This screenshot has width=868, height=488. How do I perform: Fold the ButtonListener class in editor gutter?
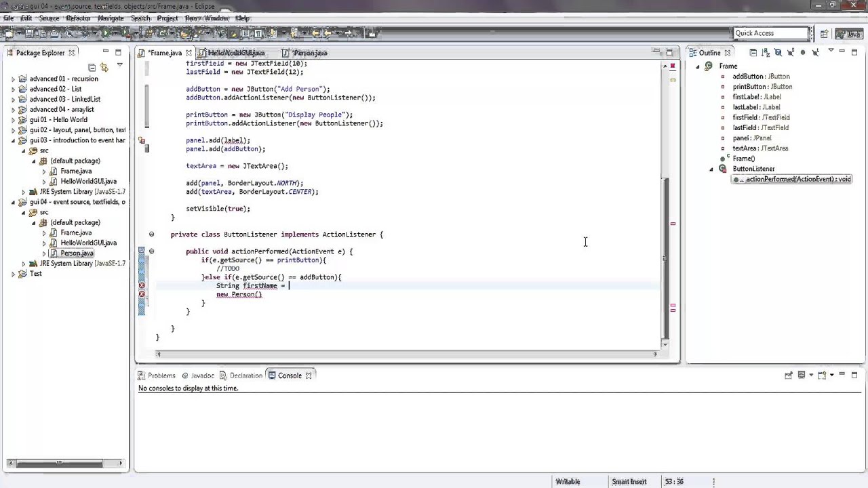click(x=151, y=235)
